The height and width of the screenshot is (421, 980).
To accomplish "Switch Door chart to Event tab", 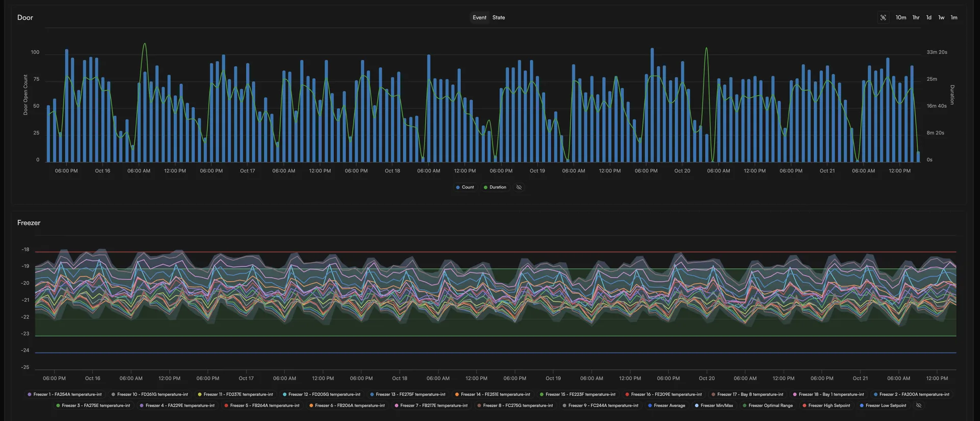I will [479, 17].
